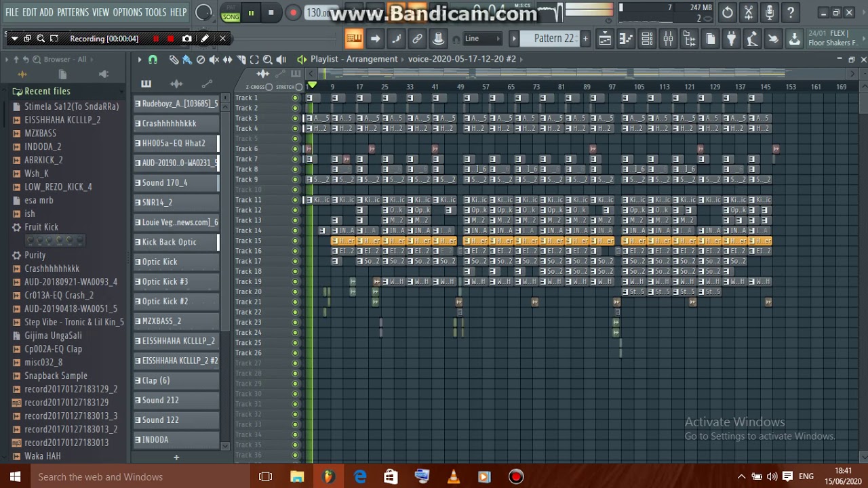The image size is (868, 488).
Task: Show patterns via piano icon in picker
Action: (146, 84)
